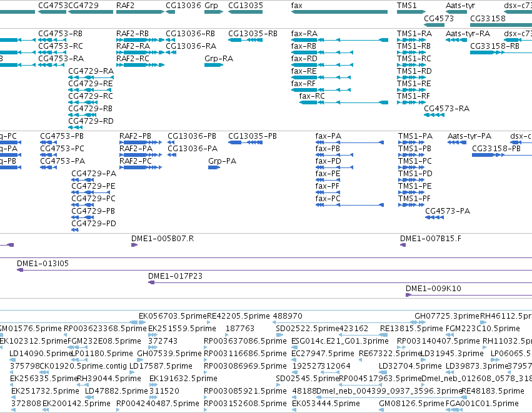Select EST RE42205.5prime
Image resolution: width=532 pixels, height=413 pixels.
238,316
